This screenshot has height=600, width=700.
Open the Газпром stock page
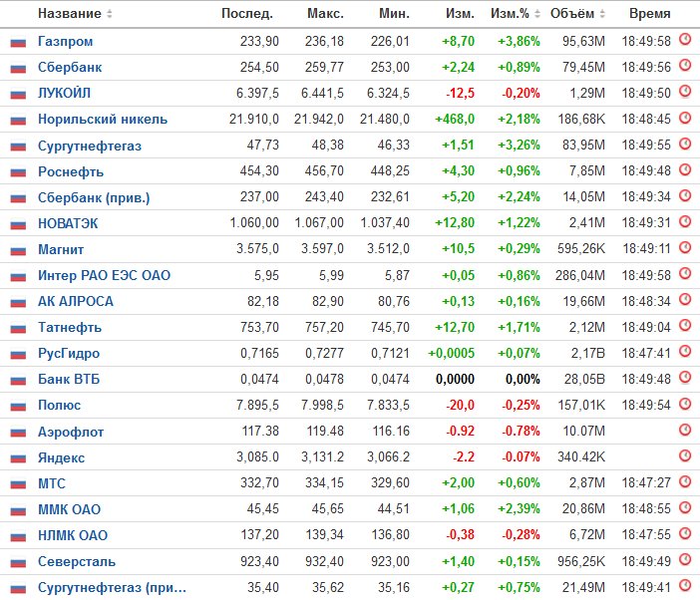click(x=65, y=41)
